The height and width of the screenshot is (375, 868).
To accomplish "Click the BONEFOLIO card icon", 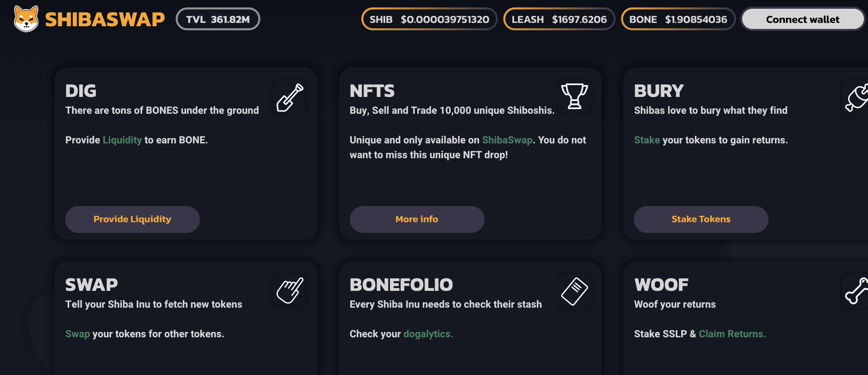I will (574, 292).
